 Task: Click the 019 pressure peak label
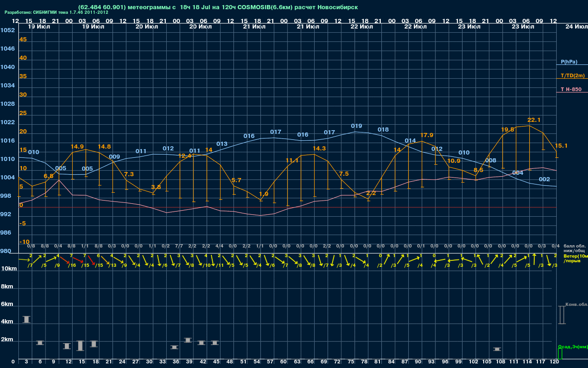coord(356,126)
